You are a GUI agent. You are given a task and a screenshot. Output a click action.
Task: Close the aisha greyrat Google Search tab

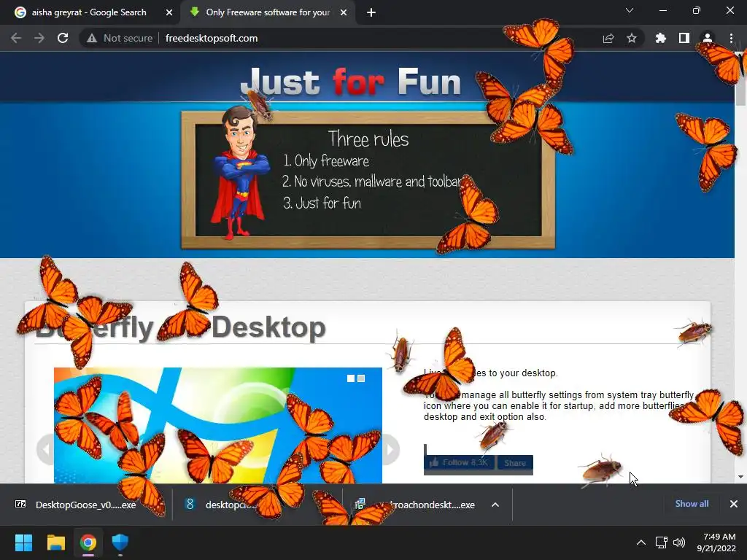pyautogui.click(x=169, y=12)
